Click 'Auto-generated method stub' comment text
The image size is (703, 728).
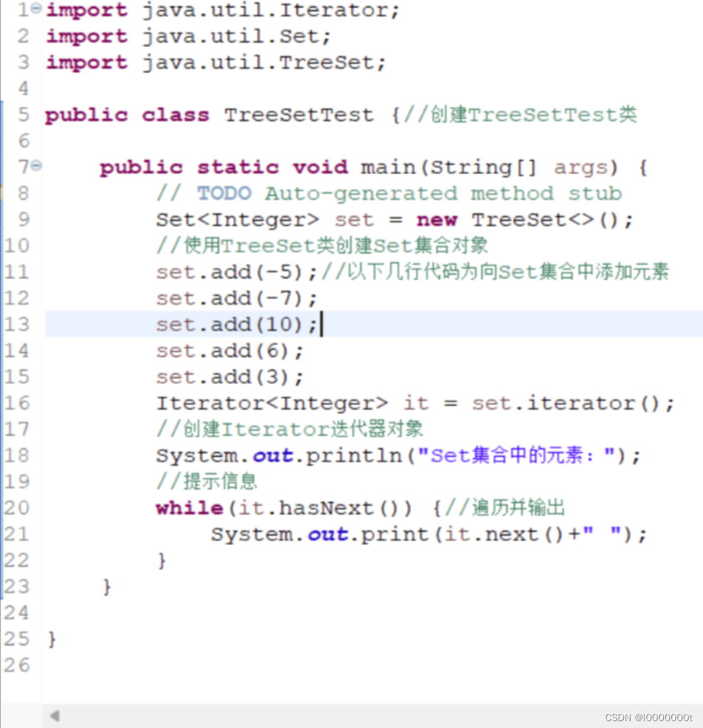[443, 193]
